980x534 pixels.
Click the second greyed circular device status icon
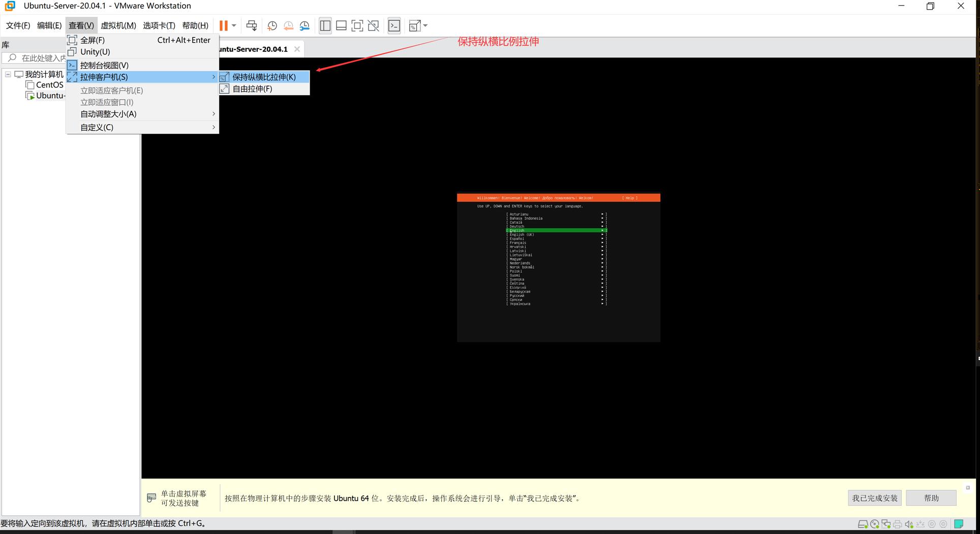click(943, 524)
